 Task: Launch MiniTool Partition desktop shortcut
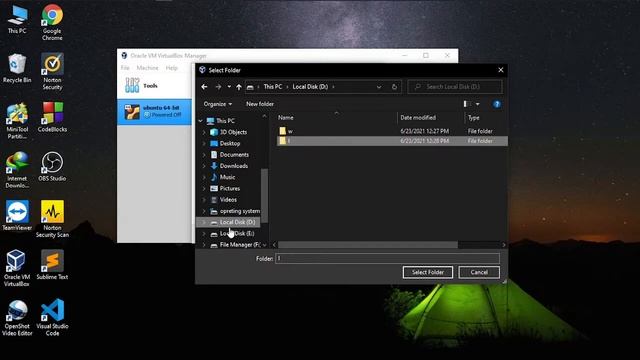point(17,121)
